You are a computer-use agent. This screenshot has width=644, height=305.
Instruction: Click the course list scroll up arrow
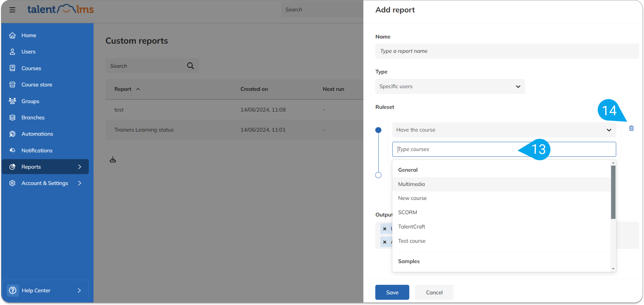tap(613, 163)
